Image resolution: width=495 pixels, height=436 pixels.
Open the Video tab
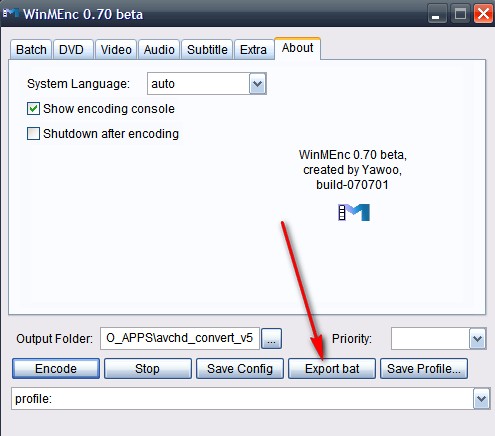coord(116,50)
